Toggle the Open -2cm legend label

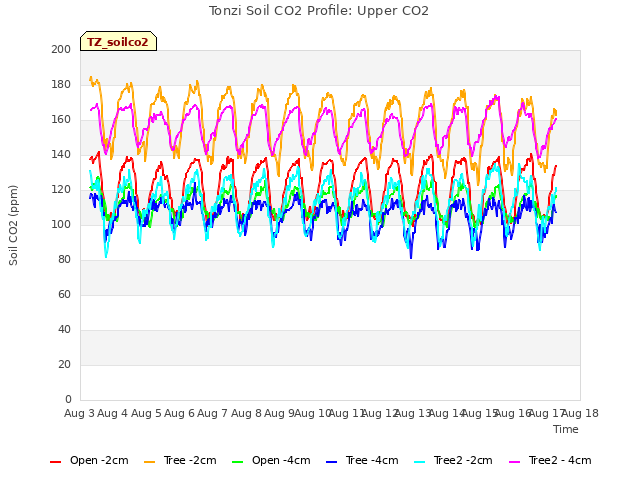coord(99,460)
